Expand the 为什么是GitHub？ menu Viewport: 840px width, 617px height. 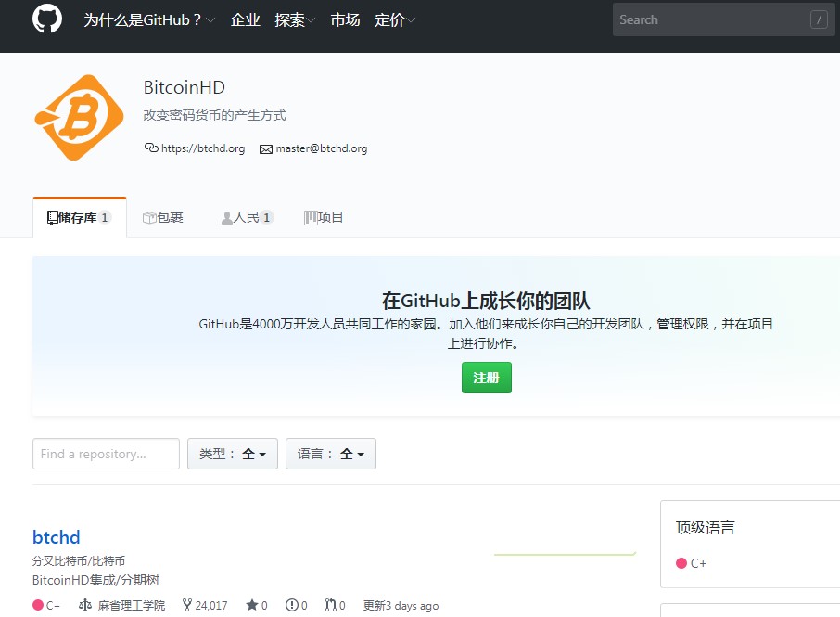point(149,19)
